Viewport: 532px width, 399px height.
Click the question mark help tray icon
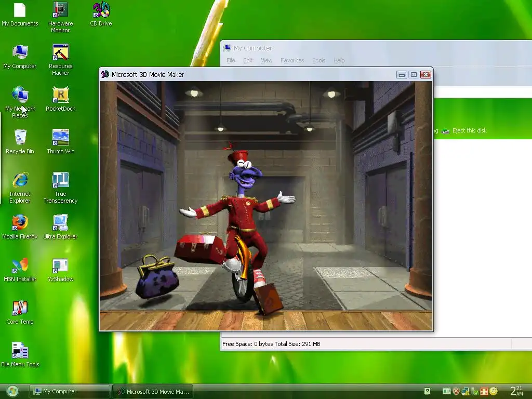(427, 392)
